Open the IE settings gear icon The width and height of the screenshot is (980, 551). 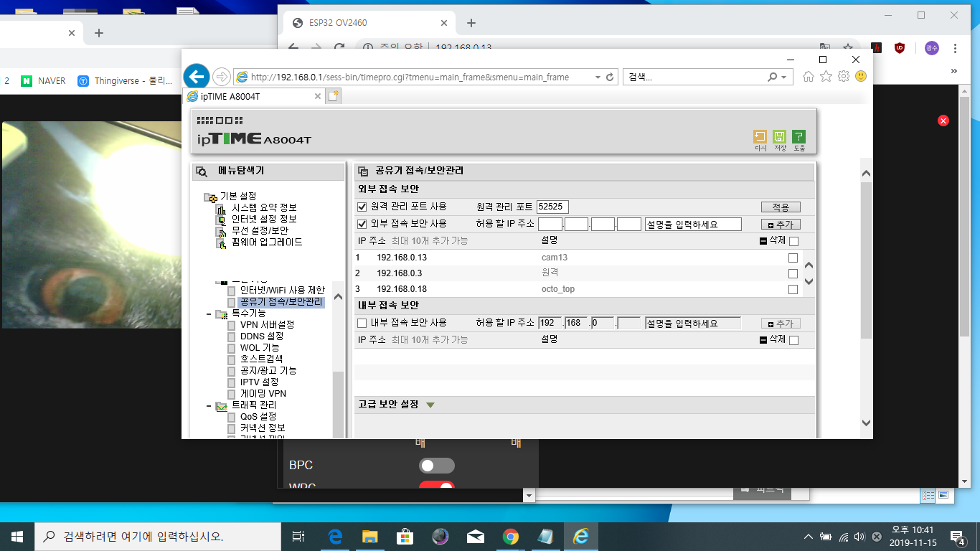(x=844, y=76)
